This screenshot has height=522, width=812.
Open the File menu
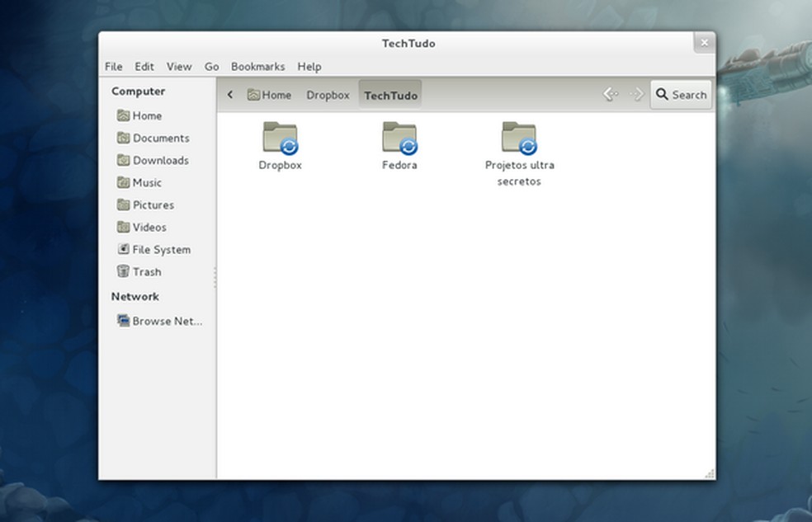113,67
